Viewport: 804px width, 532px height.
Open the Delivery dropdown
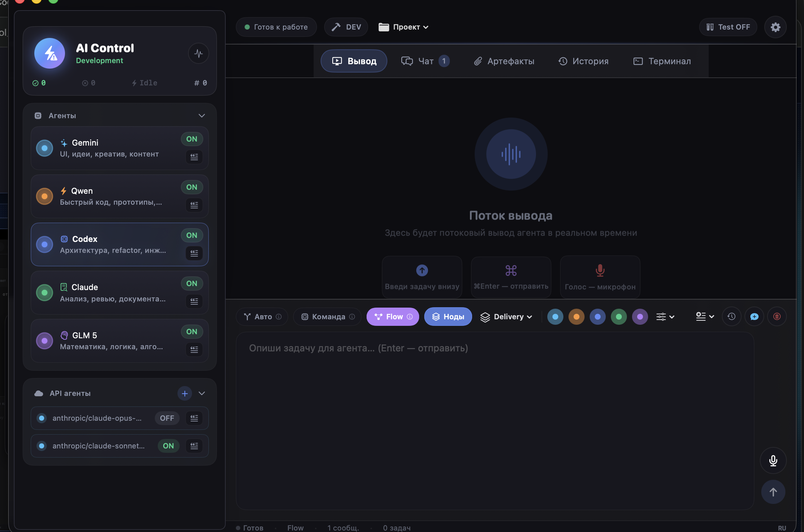tap(506, 317)
